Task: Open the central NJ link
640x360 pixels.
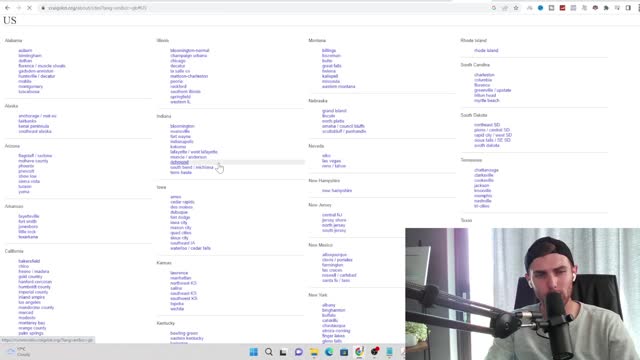Action: [332, 215]
